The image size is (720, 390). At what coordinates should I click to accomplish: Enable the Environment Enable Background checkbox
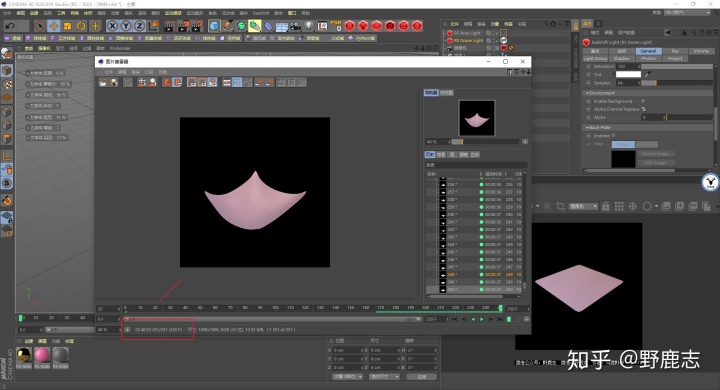tap(643, 101)
